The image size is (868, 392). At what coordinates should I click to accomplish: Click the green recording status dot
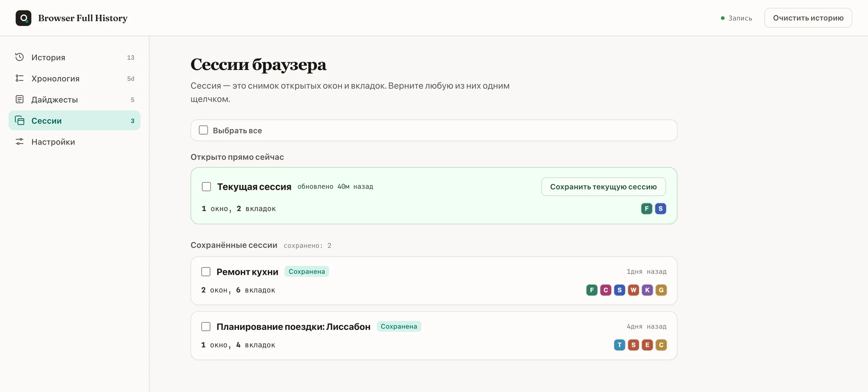coord(723,18)
